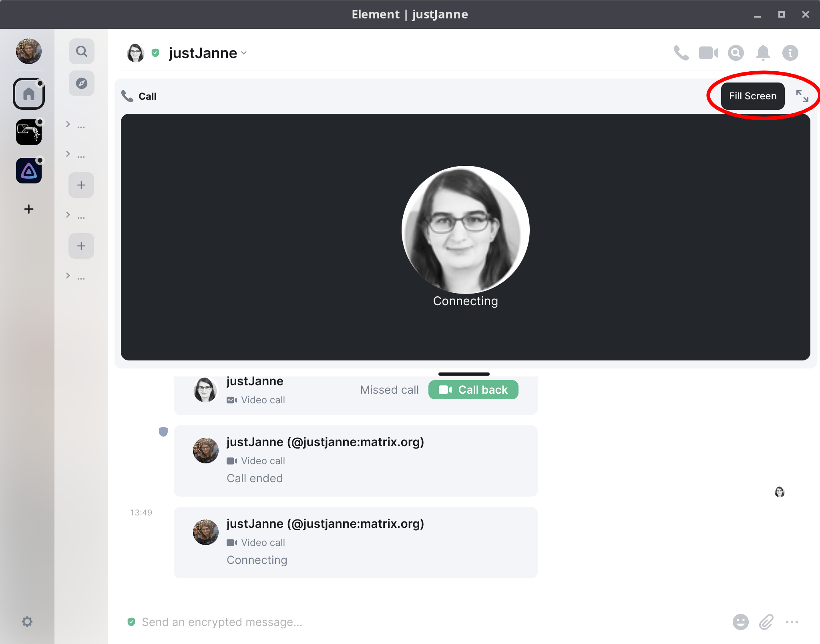This screenshot has width=820, height=644.
Task: Open the room info panel
Action: (x=790, y=52)
